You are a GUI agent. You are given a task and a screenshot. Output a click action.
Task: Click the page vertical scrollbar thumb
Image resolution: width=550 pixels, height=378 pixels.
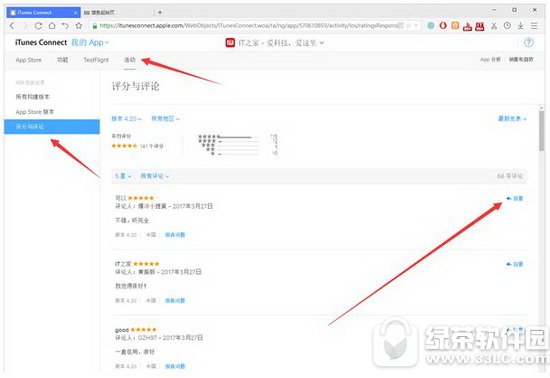[x=542, y=131]
